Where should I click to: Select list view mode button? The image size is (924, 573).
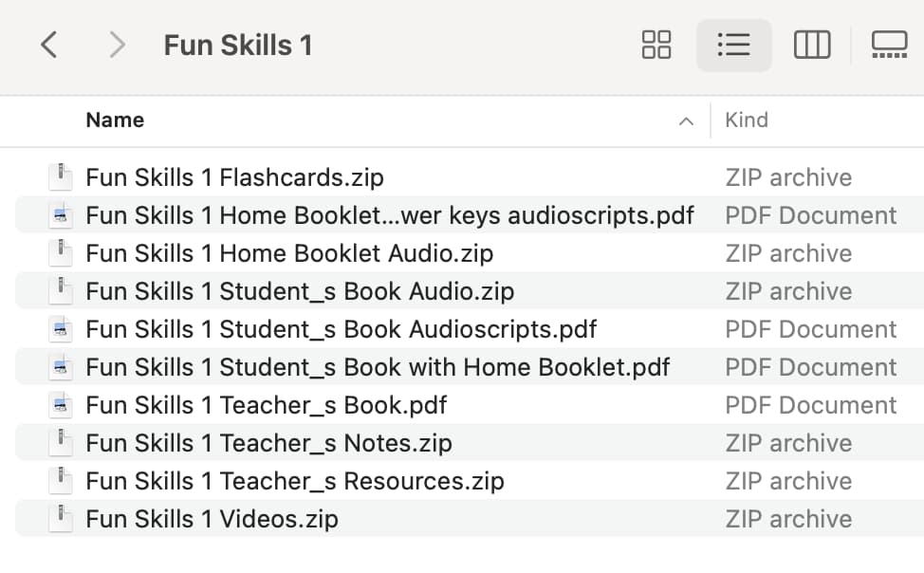pos(733,45)
